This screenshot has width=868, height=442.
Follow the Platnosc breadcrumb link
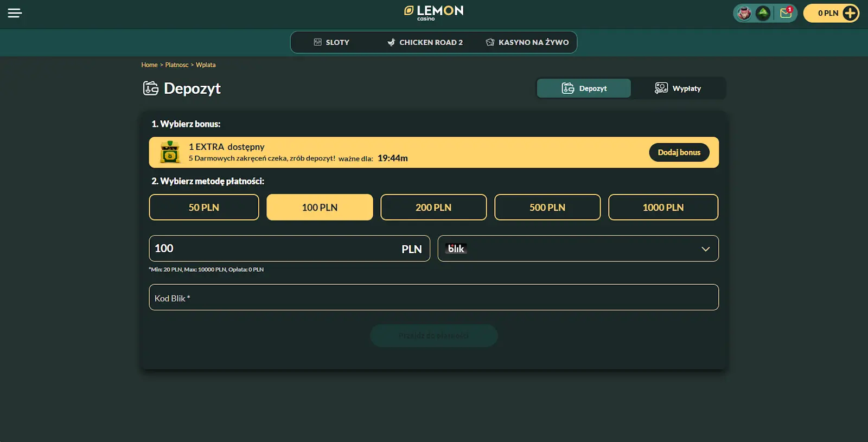177,65
